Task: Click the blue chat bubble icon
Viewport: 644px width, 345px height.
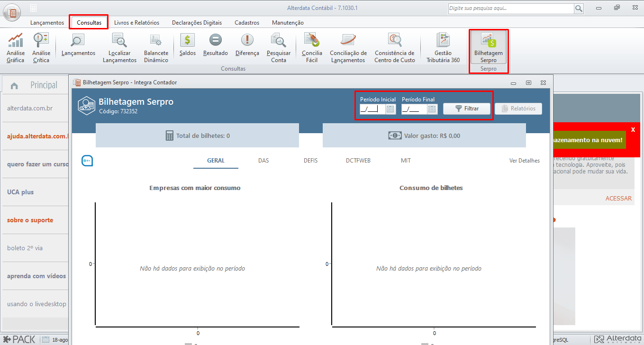Action: tap(87, 161)
